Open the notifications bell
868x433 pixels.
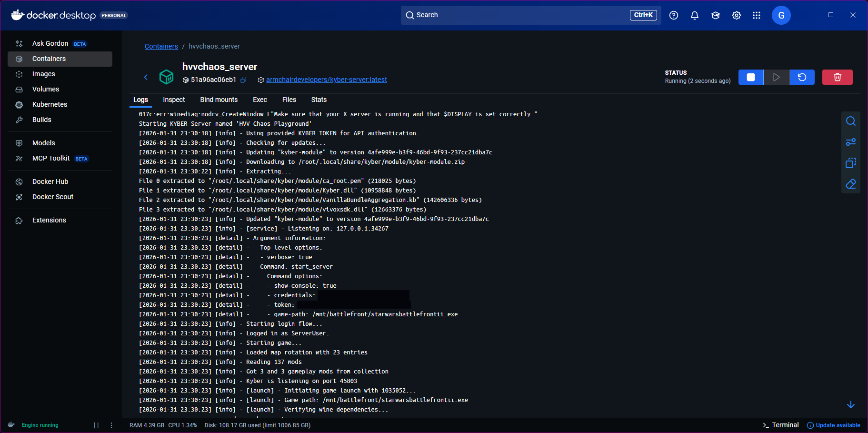[695, 15]
